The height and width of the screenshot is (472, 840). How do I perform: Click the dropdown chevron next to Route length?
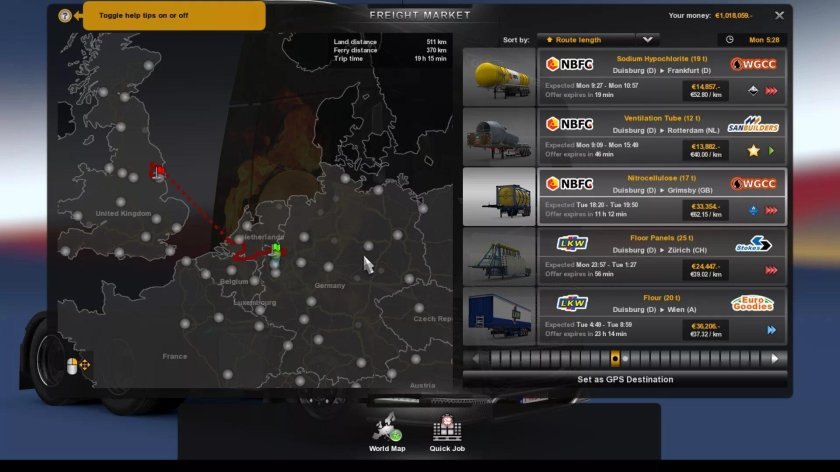[x=648, y=40]
